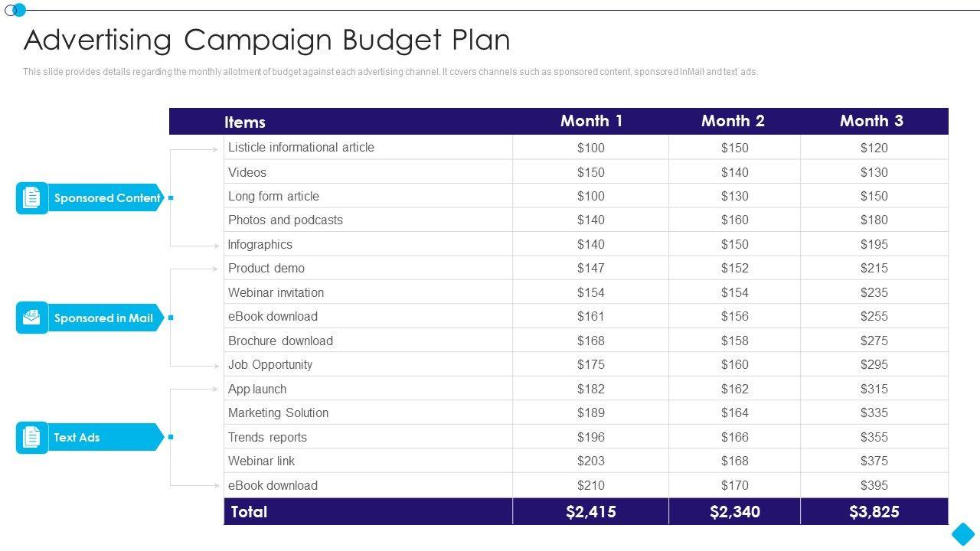Select the Listicle informational article row
This screenshot has height=551, width=980.
point(301,148)
